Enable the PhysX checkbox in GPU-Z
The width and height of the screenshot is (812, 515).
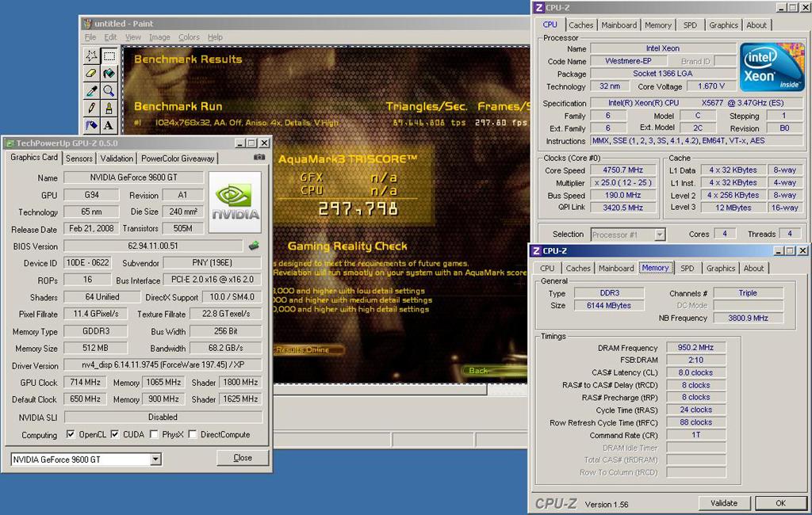154,434
